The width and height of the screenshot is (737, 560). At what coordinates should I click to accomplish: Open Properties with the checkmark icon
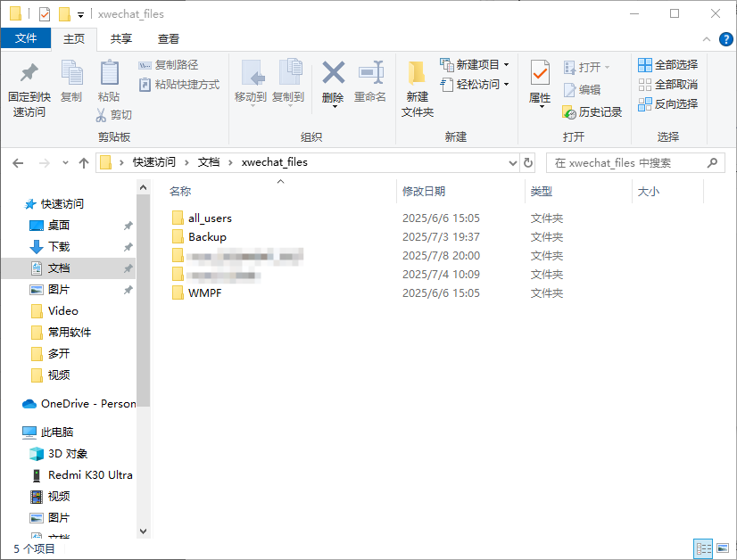pyautogui.click(x=540, y=73)
